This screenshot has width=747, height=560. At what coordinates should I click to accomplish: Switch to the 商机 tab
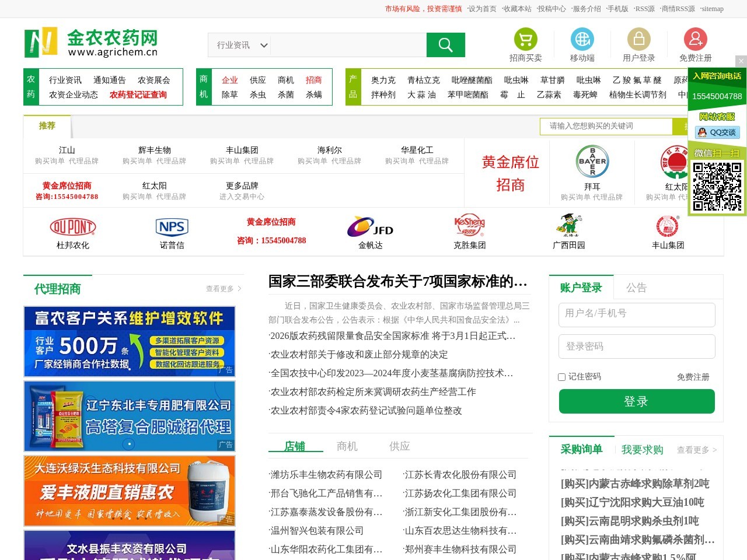(x=347, y=446)
